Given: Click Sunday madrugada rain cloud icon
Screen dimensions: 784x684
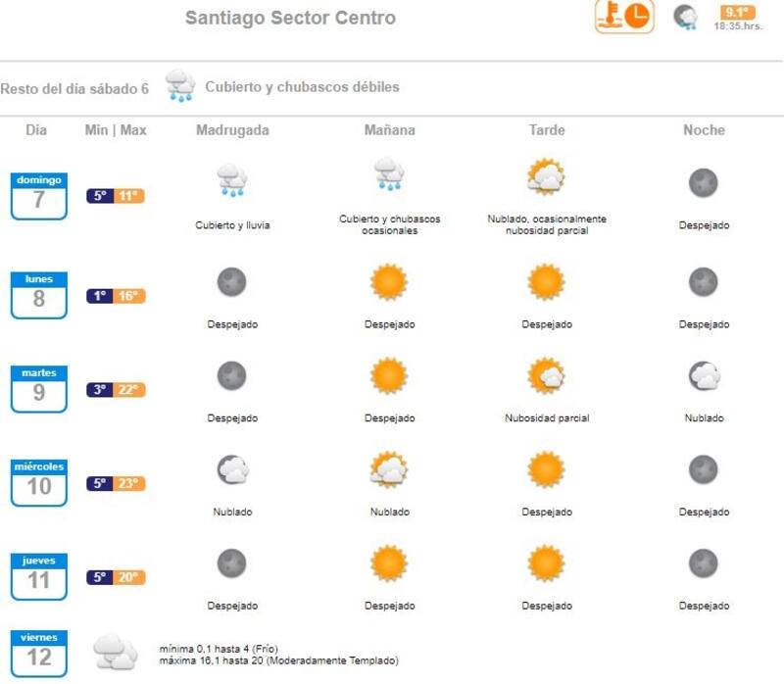Looking at the screenshot, I should pyautogui.click(x=232, y=180).
